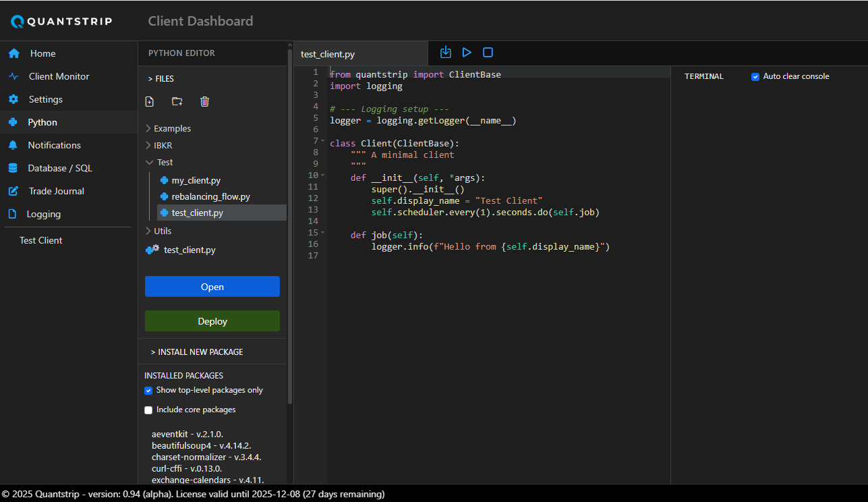The image size is (868, 502).
Task: Click the Client Monitor pulse icon
Action: click(13, 76)
